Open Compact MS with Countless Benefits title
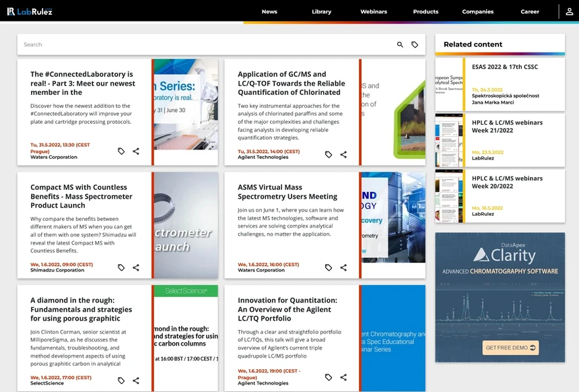579x392 pixels. click(x=81, y=196)
